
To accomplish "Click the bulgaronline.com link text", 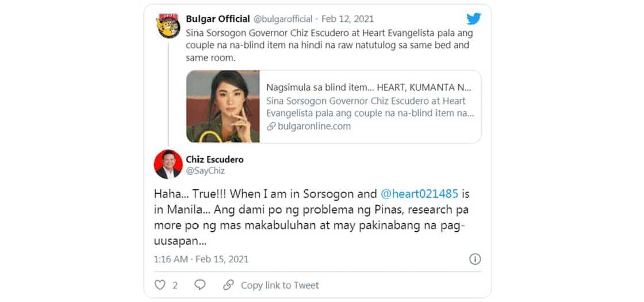I will [x=314, y=127].
